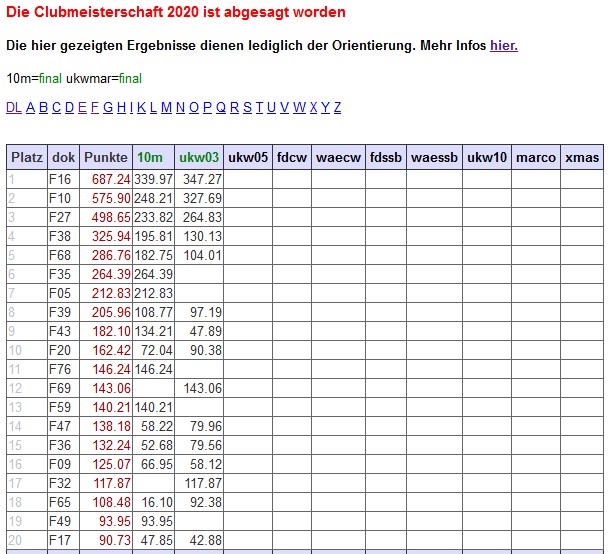
Task: Jump to district letter M
Action: [x=167, y=107]
